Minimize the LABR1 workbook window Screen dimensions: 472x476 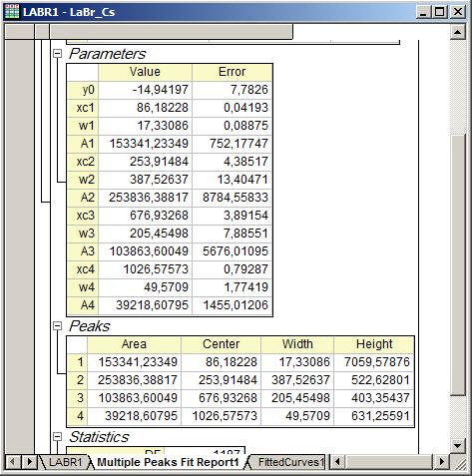pos(423,12)
